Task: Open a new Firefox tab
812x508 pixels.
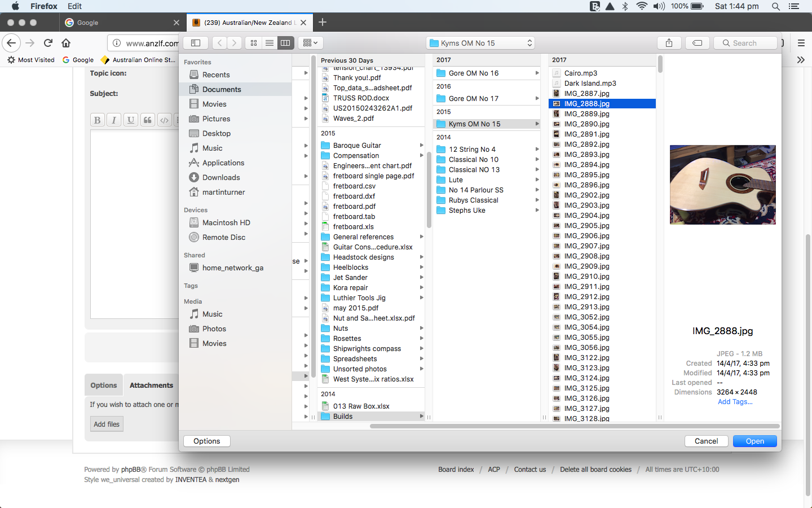Action: coord(323,22)
